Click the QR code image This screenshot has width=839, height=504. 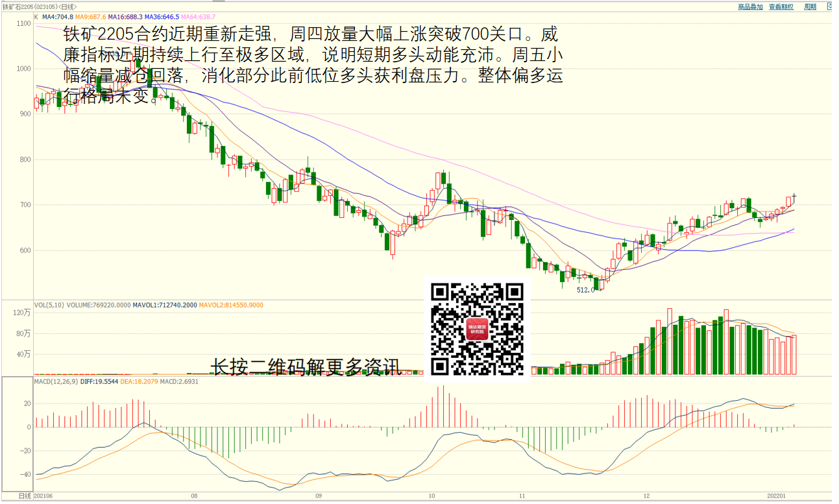pos(477,329)
